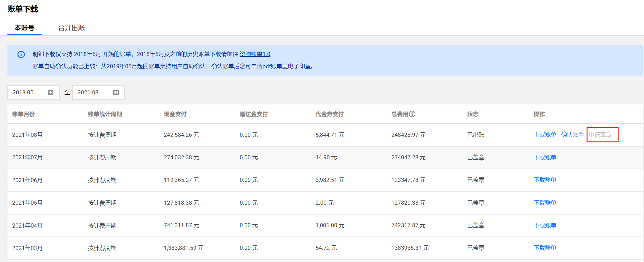Viewport: 644px width, 262px height.
Task: Download the 2021年03月 bill
Action: point(545,248)
